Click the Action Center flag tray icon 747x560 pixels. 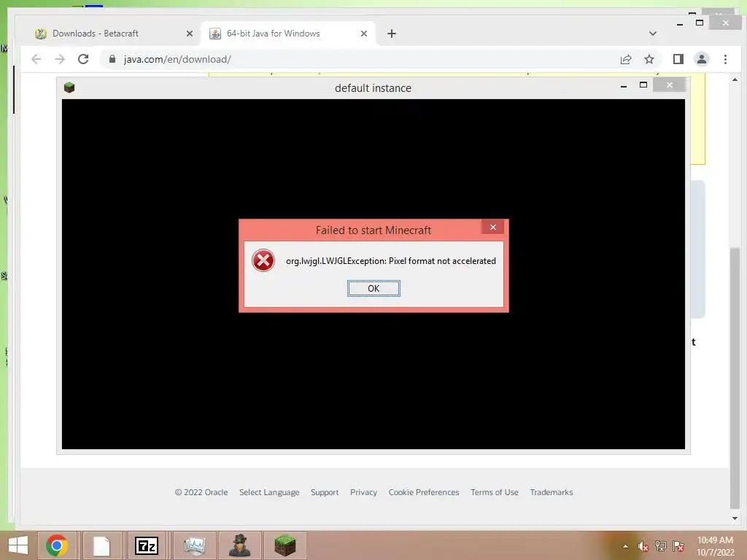[678, 546]
